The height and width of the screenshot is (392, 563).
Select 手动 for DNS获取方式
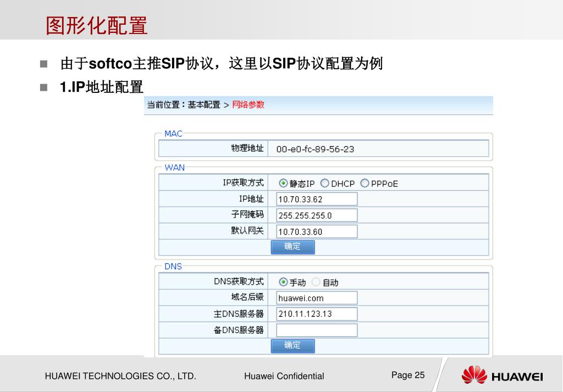point(283,282)
